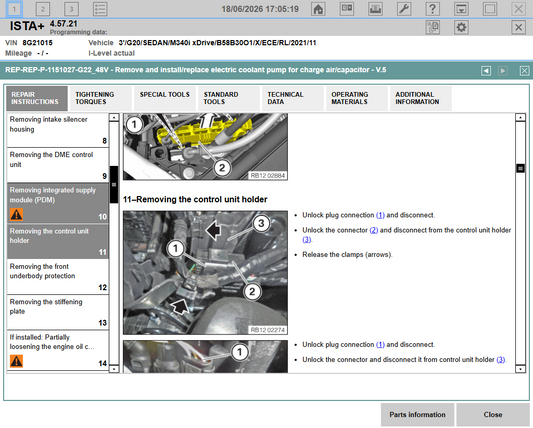The width and height of the screenshot is (533, 428).
Task: Click the step list scrollbar thumb
Action: pyautogui.click(x=114, y=185)
